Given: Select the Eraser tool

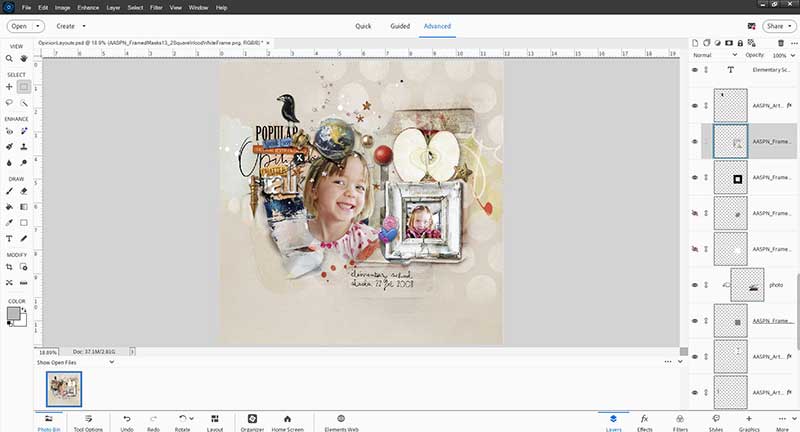Looking at the screenshot, I should 24,191.
